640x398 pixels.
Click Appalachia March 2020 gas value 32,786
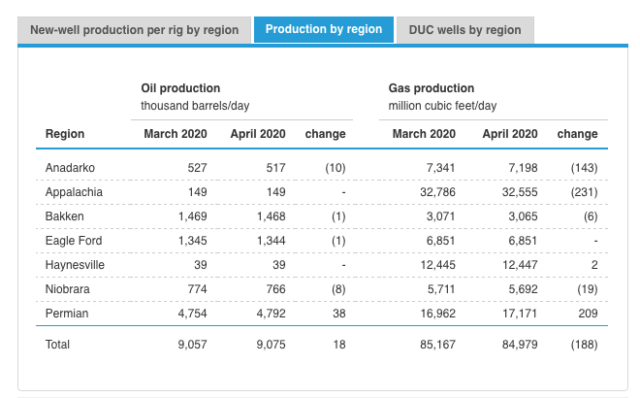click(438, 192)
